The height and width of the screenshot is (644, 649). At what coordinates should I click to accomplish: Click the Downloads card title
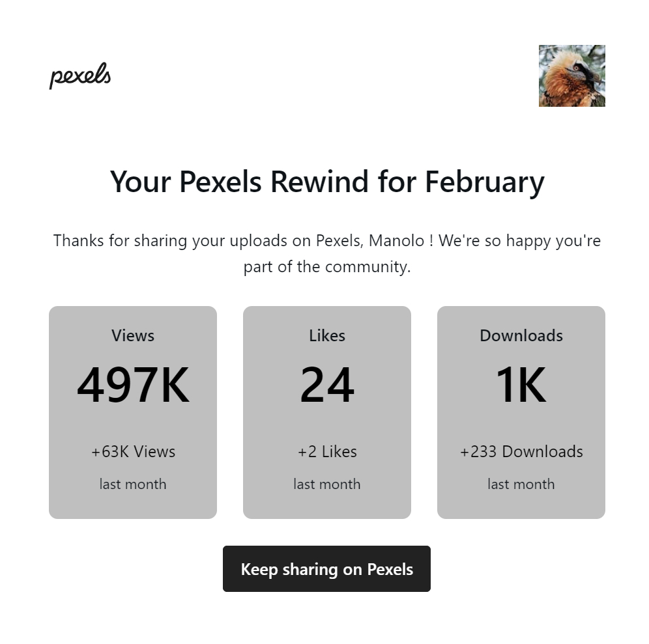[521, 335]
